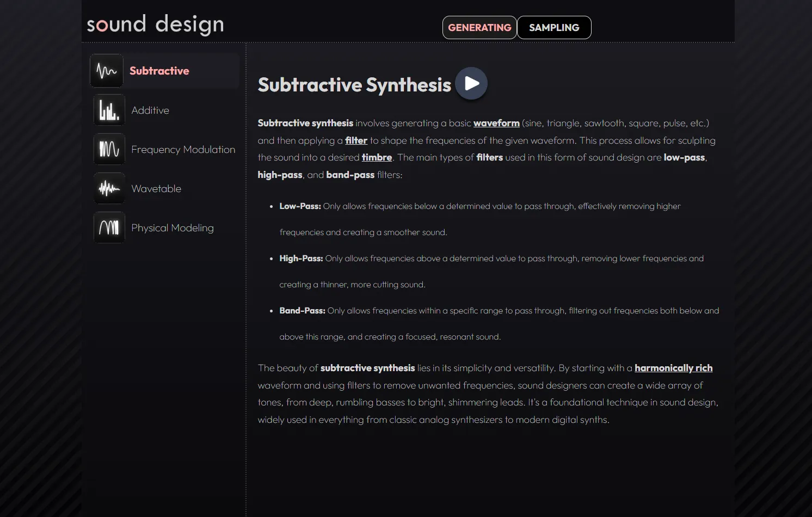Choose Physical Modeling label in sidebar

pyautogui.click(x=173, y=228)
